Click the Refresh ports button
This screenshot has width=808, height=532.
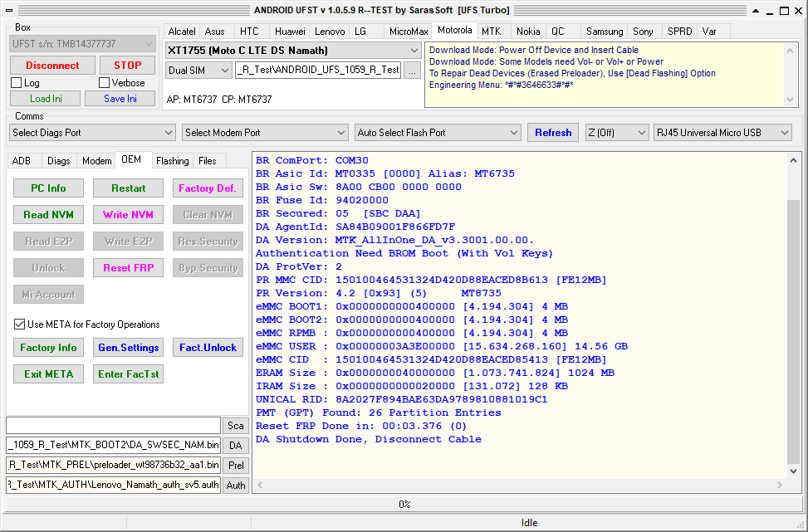pyautogui.click(x=553, y=133)
